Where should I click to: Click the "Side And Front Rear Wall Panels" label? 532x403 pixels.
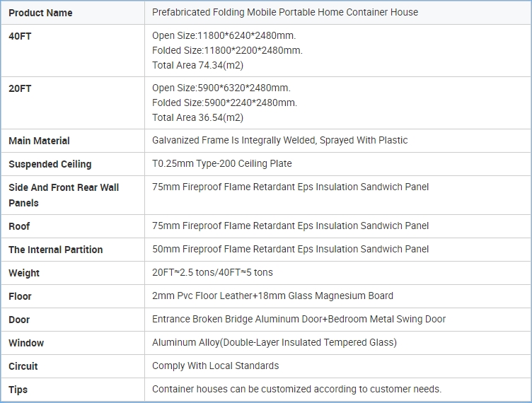[64, 194]
